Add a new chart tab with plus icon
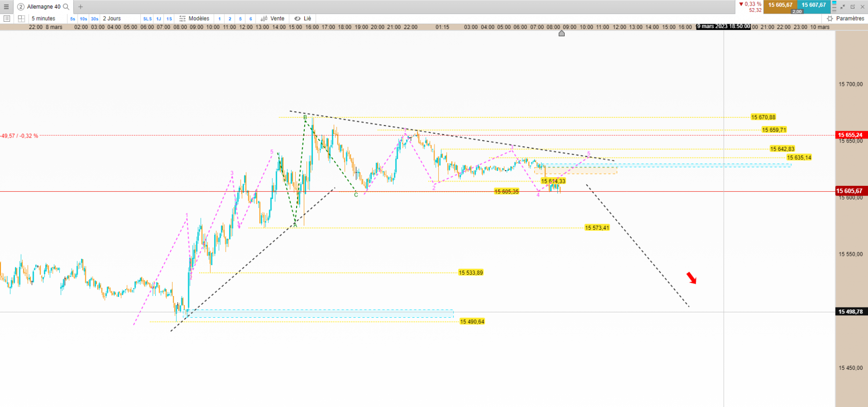868x407 pixels. click(81, 7)
